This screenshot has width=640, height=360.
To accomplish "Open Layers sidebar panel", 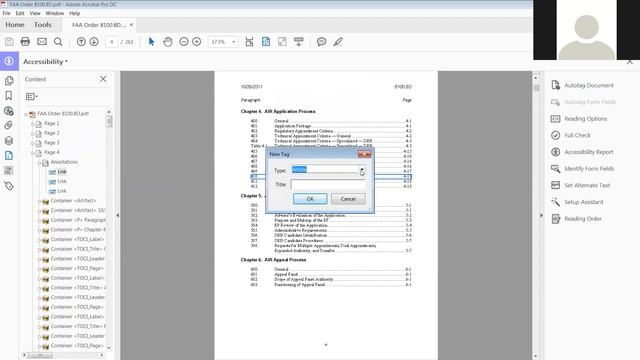I will click(x=9, y=140).
